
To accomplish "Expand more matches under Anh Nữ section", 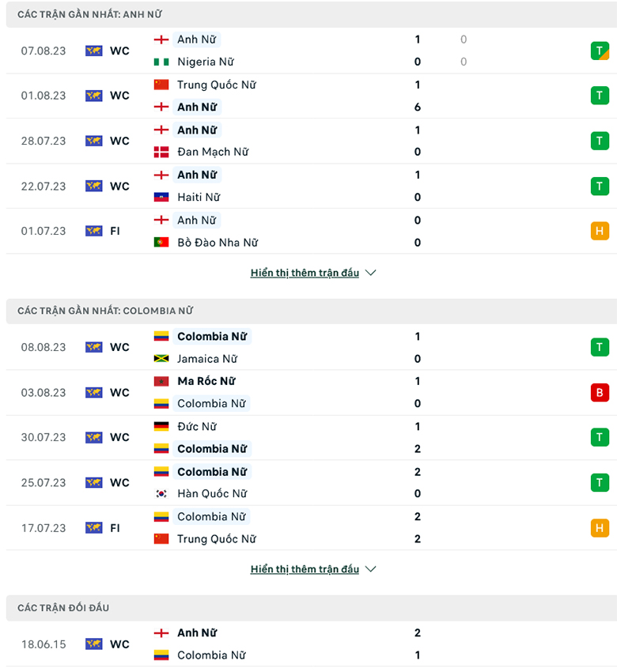I will pyautogui.click(x=305, y=273).
